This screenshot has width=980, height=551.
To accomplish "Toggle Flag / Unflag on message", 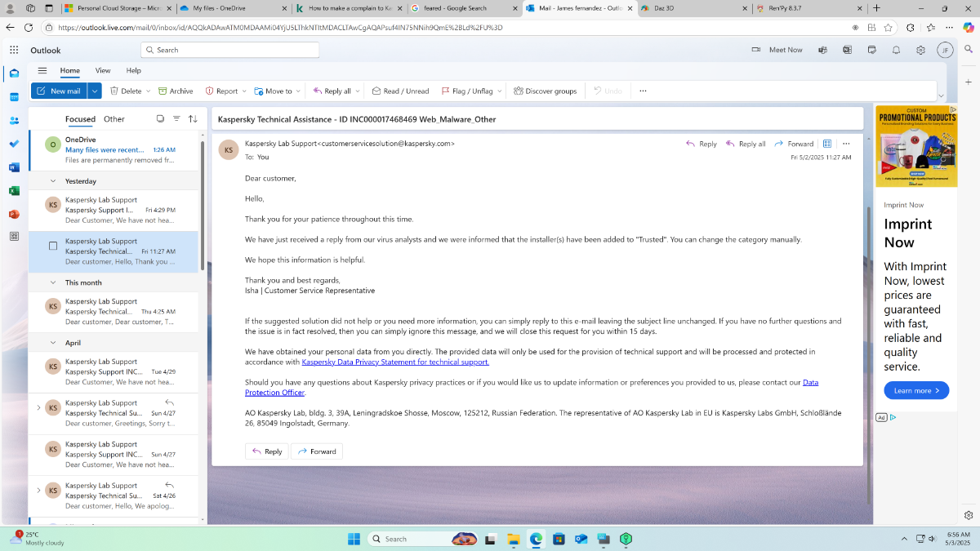I will (467, 91).
